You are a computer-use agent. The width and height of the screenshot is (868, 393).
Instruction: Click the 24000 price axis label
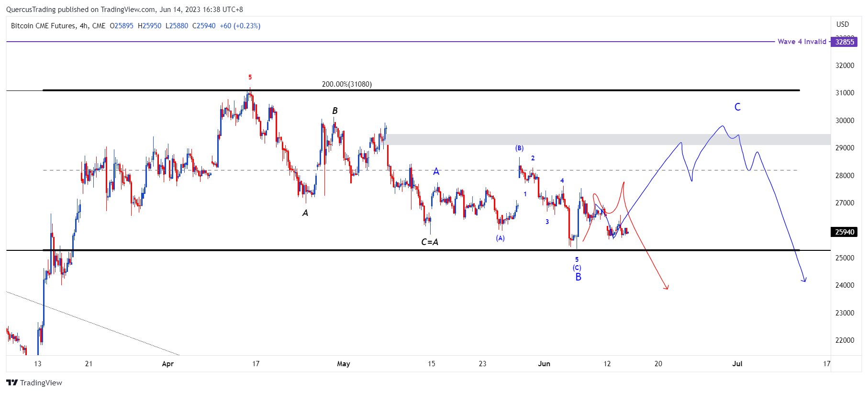click(x=845, y=285)
